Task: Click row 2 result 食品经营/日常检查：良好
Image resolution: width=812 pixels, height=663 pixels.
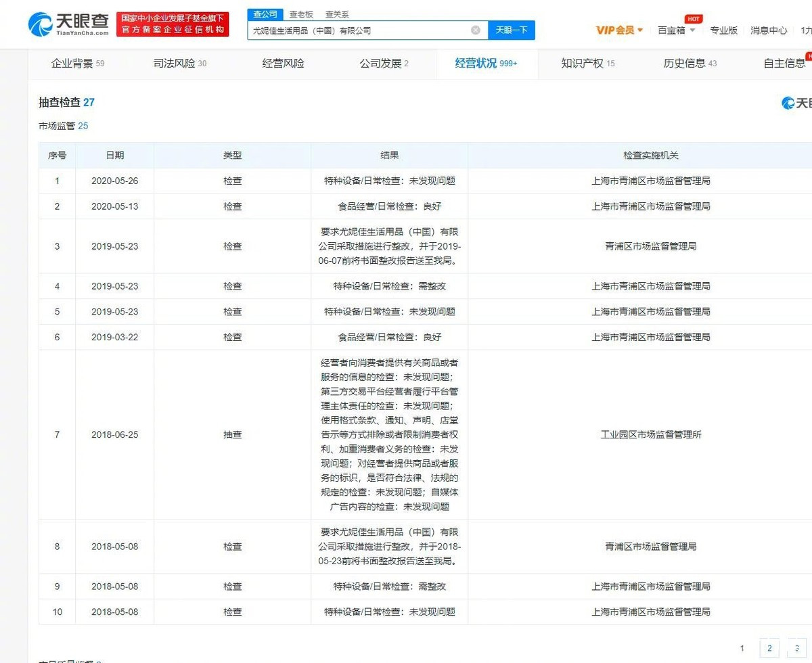Action: pyautogui.click(x=389, y=206)
